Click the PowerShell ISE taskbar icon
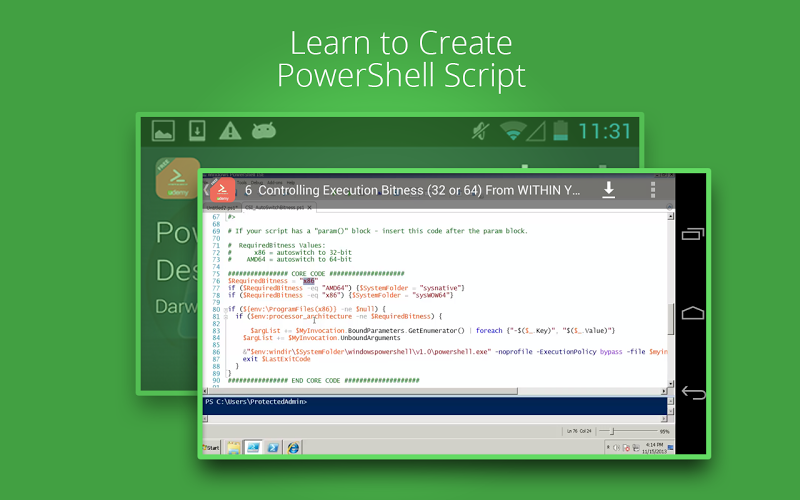Screen dimensions: 800x500 click(253, 447)
